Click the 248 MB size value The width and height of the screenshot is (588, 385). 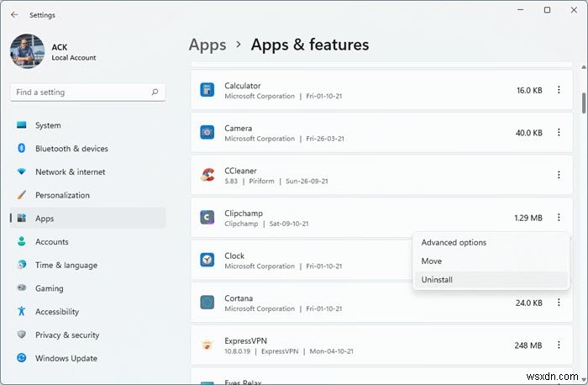(x=528, y=345)
